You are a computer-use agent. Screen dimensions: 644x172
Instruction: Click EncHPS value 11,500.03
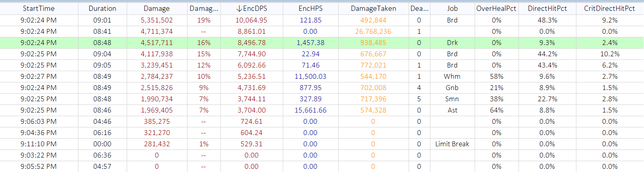pyautogui.click(x=311, y=76)
